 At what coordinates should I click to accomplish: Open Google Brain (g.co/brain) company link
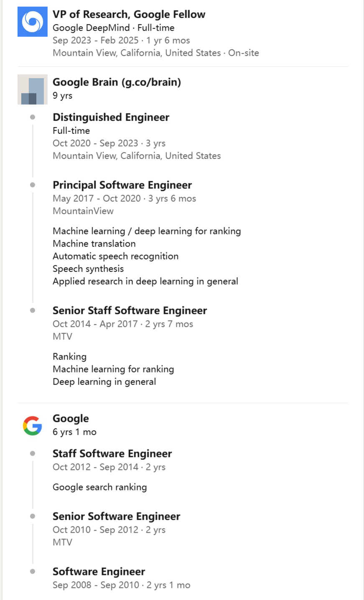tap(117, 82)
